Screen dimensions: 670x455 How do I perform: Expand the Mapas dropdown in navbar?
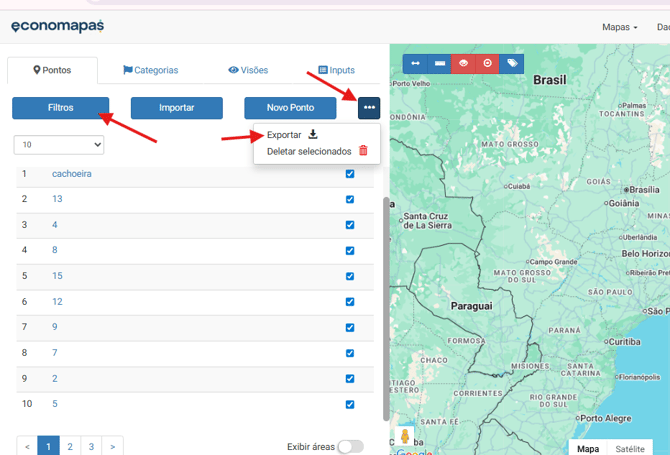[x=620, y=27]
